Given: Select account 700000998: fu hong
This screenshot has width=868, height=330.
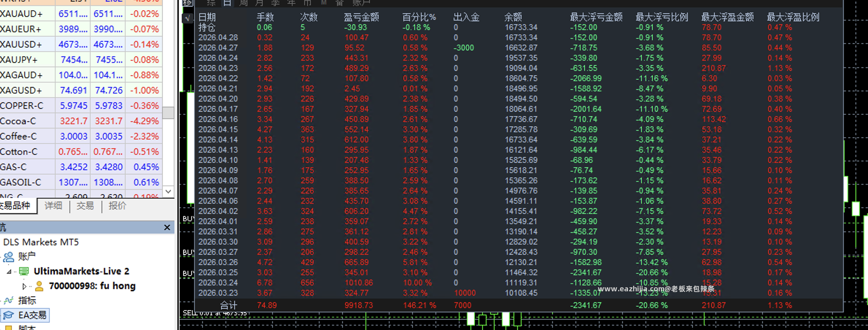Looking at the screenshot, I should click(92, 286).
